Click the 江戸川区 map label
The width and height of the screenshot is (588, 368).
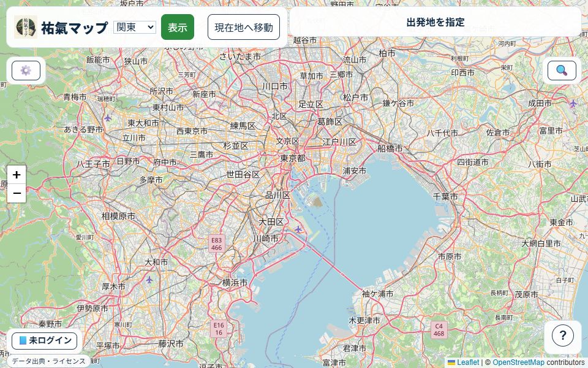[x=339, y=142]
